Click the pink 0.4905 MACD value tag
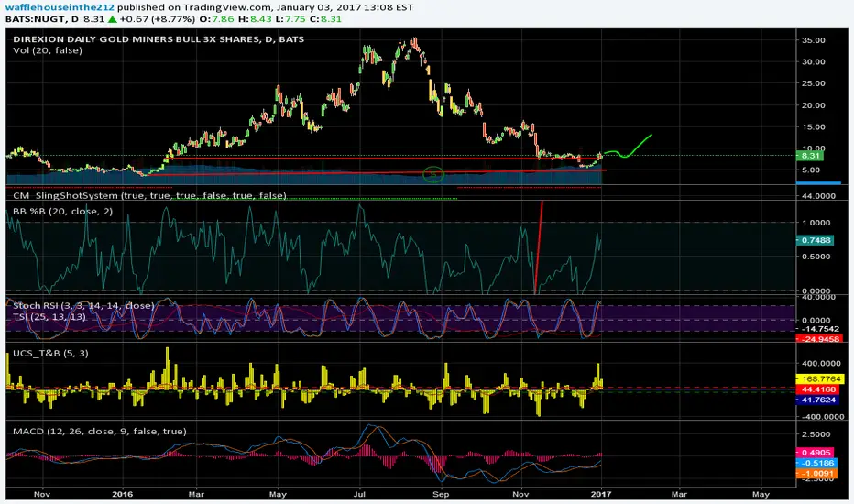Viewport: 854px width, 504px height. pos(816,453)
